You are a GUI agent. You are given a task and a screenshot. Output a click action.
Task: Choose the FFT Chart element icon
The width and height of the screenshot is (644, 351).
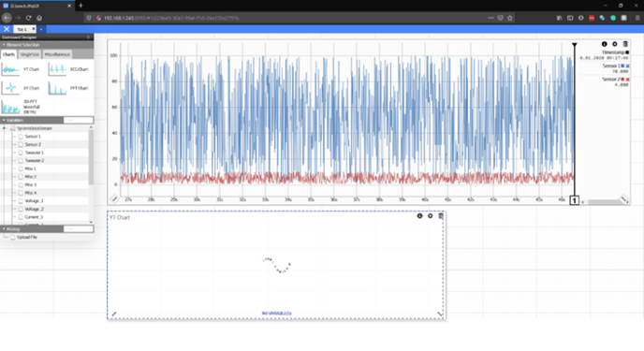point(57,88)
